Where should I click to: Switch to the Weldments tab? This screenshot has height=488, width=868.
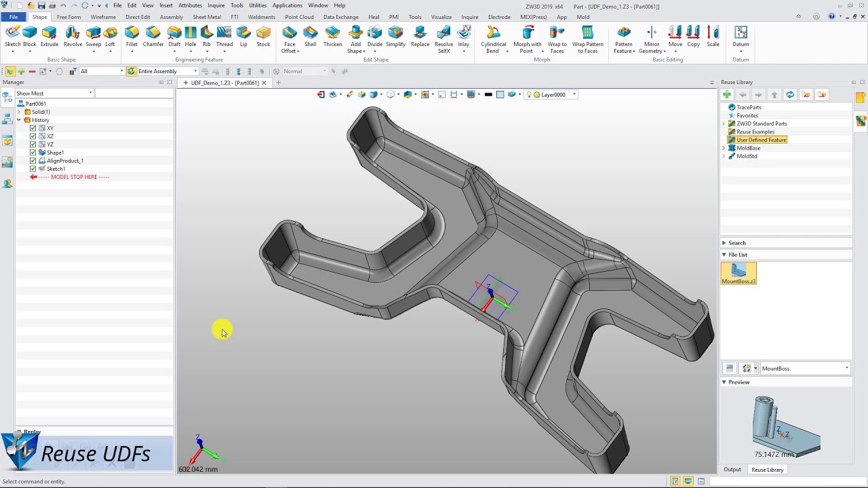(x=262, y=17)
